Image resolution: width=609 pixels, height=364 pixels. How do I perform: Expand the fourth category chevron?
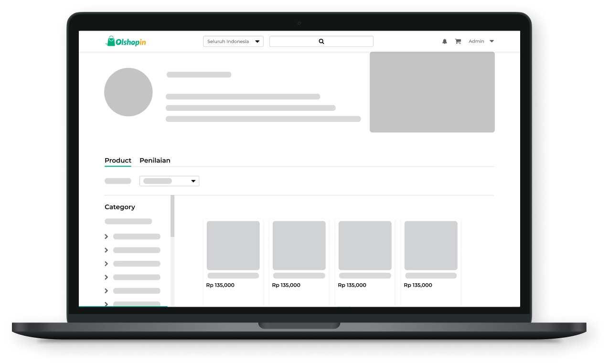107,277
